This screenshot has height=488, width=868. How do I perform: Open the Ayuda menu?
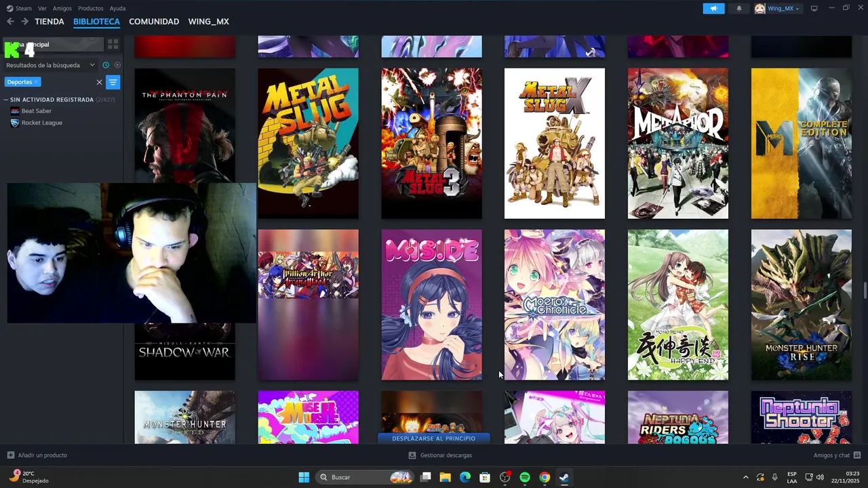[x=117, y=8]
